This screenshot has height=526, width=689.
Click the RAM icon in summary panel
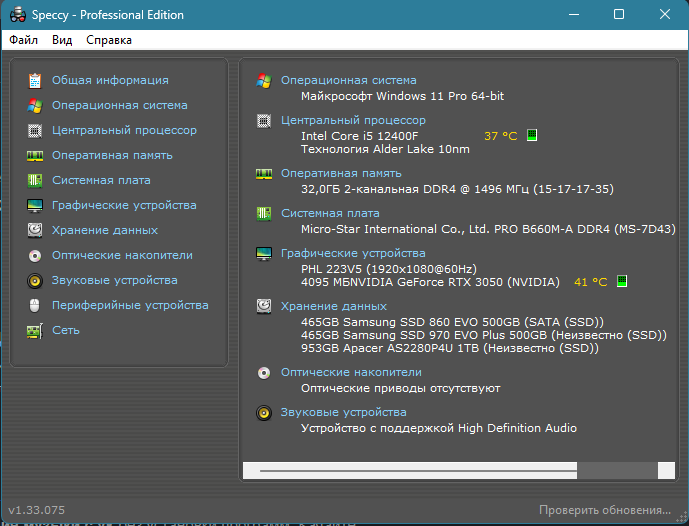(264, 174)
